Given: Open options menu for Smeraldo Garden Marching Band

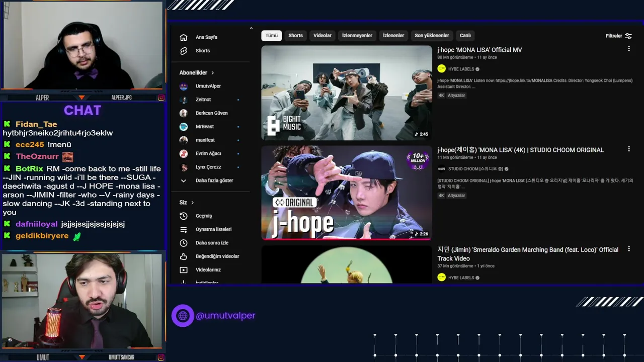Looking at the screenshot, I should click(x=629, y=249).
